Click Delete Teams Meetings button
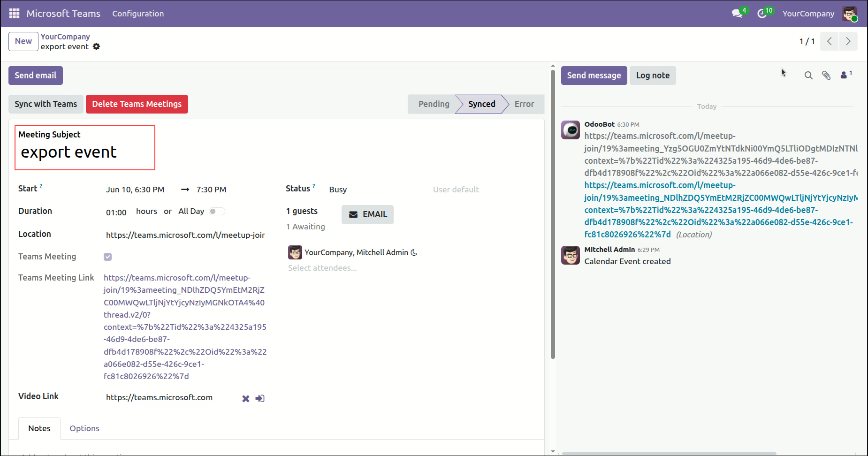Viewport: 868px width, 456px height. point(137,104)
